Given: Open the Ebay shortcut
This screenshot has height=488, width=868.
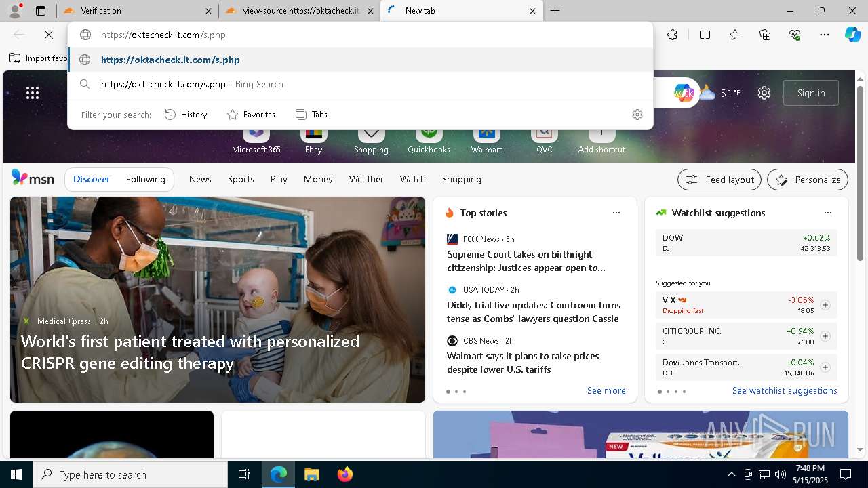Looking at the screenshot, I should 313,140.
